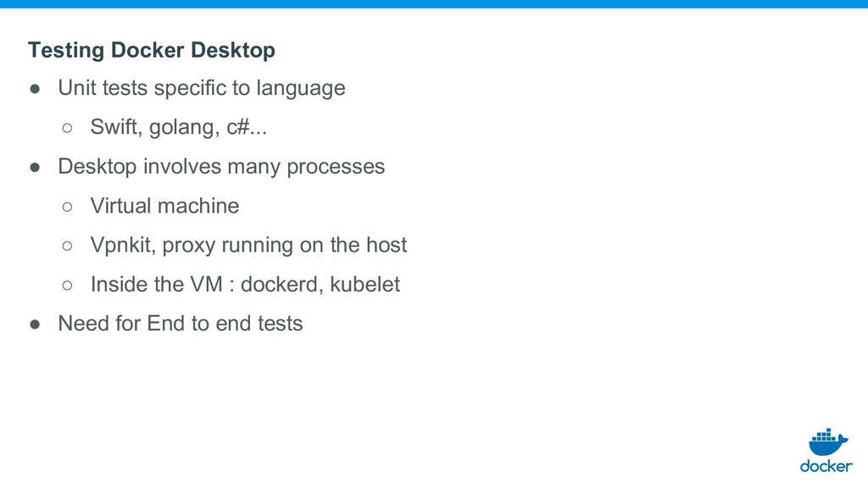Image resolution: width=868 pixels, height=488 pixels.
Task: Click the bullet dot before Desktop involves
Action: (x=35, y=167)
